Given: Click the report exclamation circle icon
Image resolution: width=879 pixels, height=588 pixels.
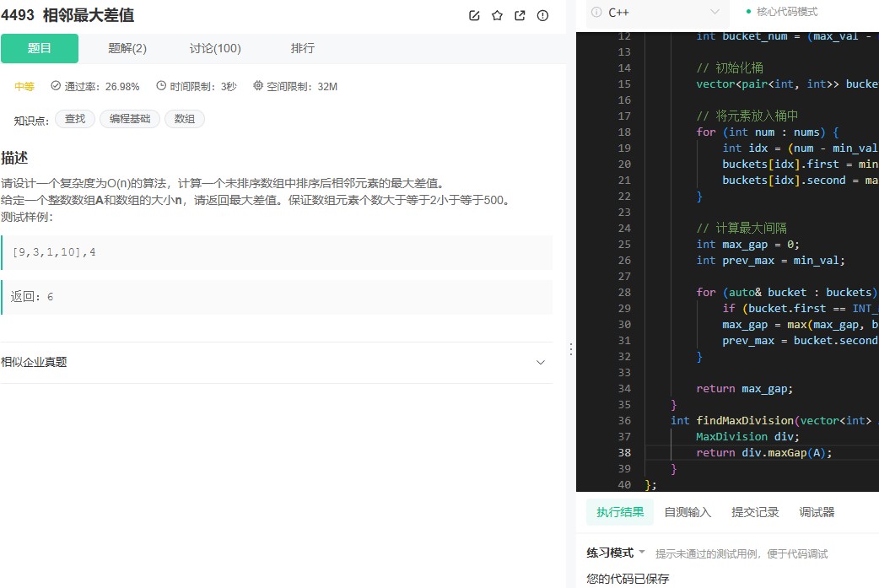Looking at the screenshot, I should (x=542, y=16).
